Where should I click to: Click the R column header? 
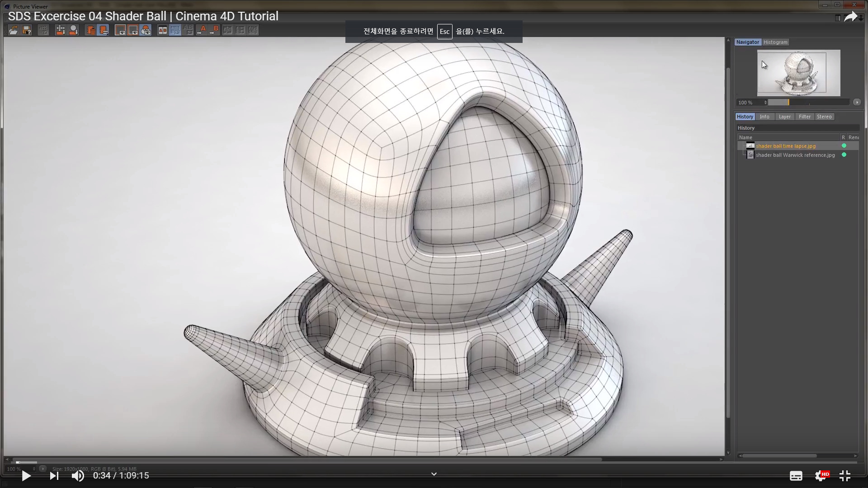843,137
